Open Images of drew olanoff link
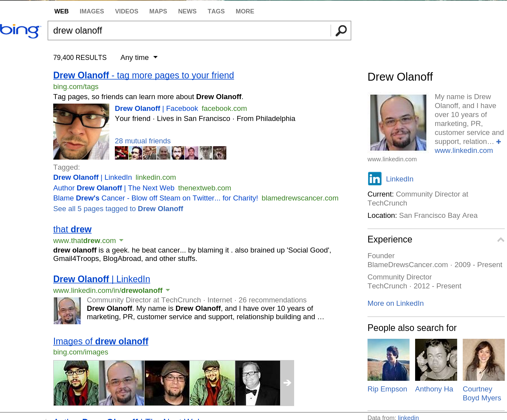507x420 pixels. point(101,341)
